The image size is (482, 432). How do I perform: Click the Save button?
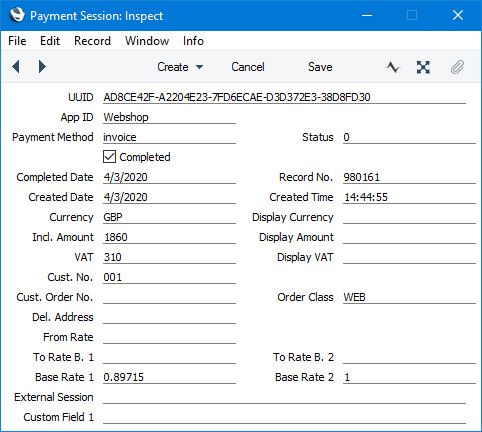click(320, 67)
